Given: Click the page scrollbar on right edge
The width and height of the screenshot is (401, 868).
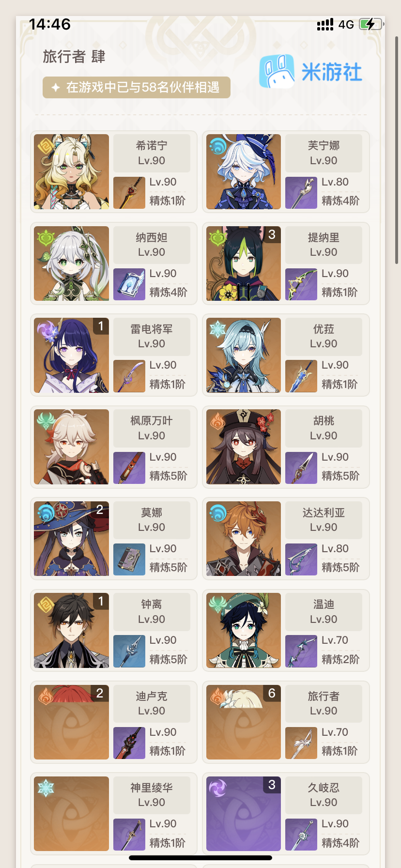Looking at the screenshot, I should click(397, 150).
